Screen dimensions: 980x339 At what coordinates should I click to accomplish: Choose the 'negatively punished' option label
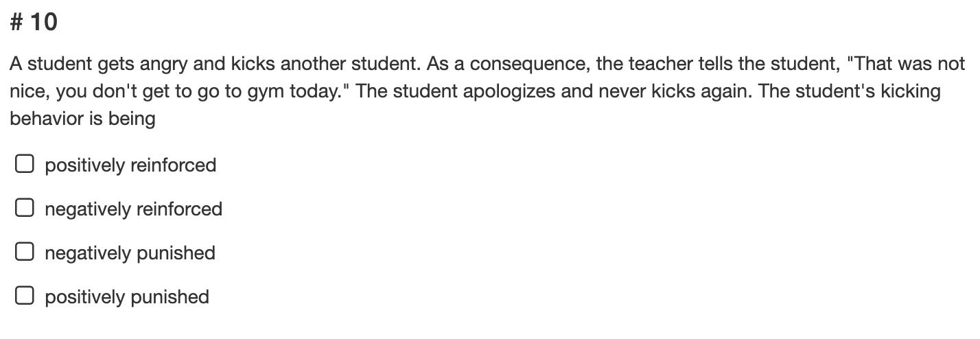[x=130, y=253]
